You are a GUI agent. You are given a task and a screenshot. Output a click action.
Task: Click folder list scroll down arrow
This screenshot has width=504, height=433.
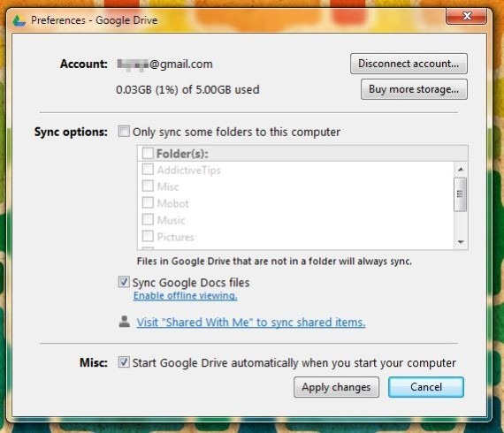(x=461, y=242)
